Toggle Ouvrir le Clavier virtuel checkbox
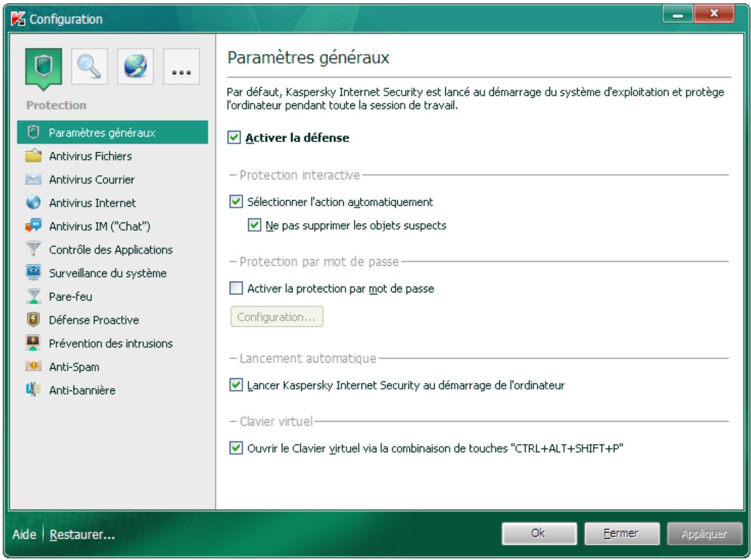 (237, 448)
